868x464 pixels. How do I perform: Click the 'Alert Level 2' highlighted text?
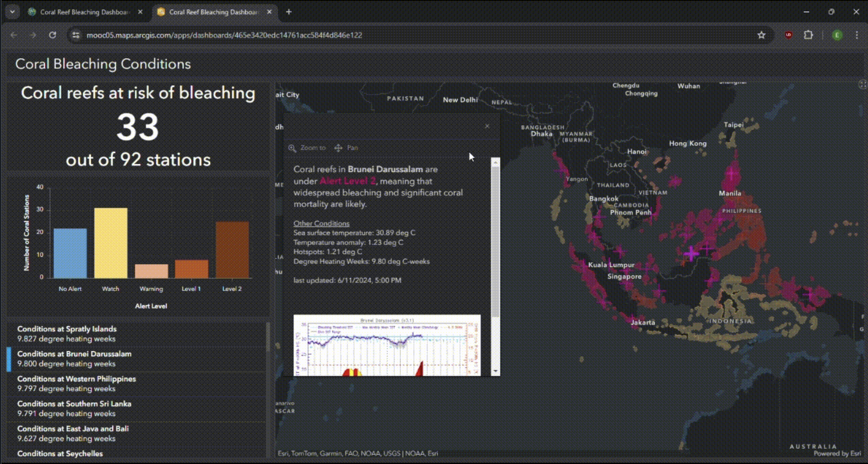coord(348,181)
